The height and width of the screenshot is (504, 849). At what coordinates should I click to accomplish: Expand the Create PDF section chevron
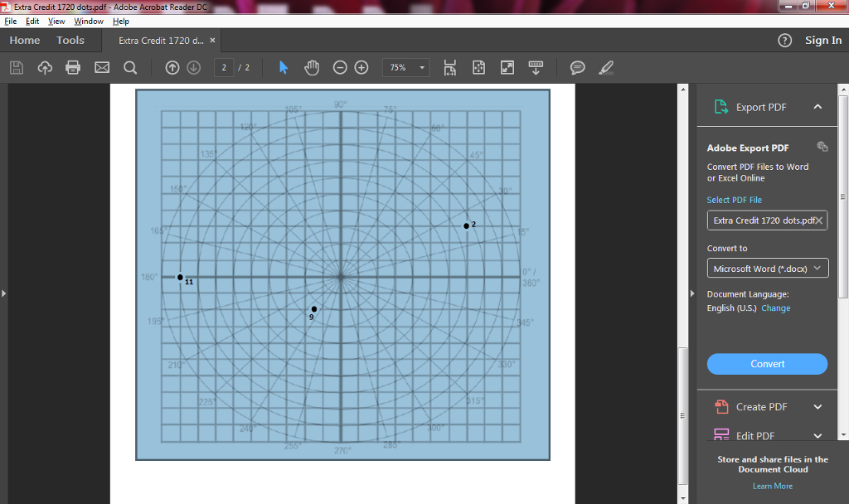[x=817, y=406]
